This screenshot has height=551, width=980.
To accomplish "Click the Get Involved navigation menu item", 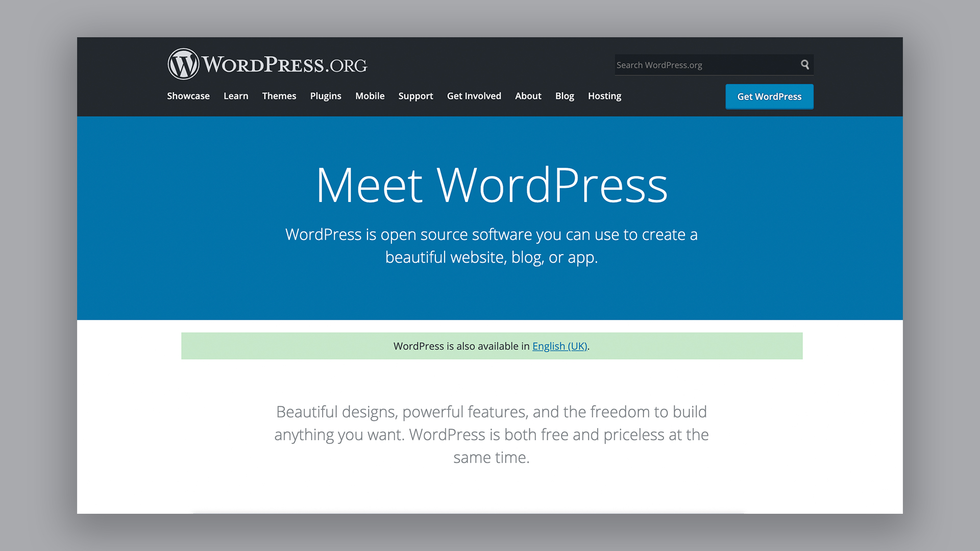I will [x=474, y=95].
